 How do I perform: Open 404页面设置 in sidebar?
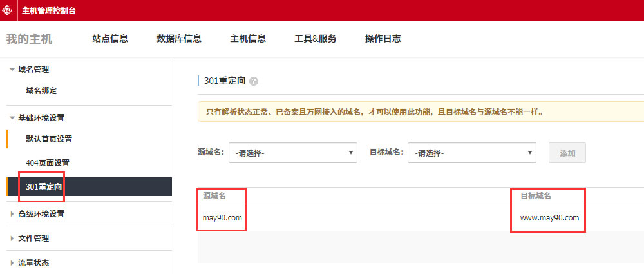tap(48, 163)
